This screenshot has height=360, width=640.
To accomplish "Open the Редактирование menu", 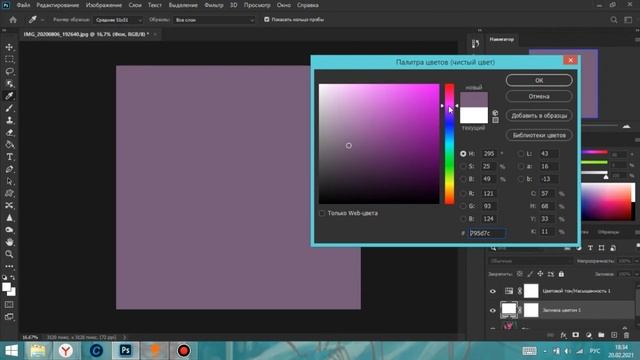I will click(58, 5).
